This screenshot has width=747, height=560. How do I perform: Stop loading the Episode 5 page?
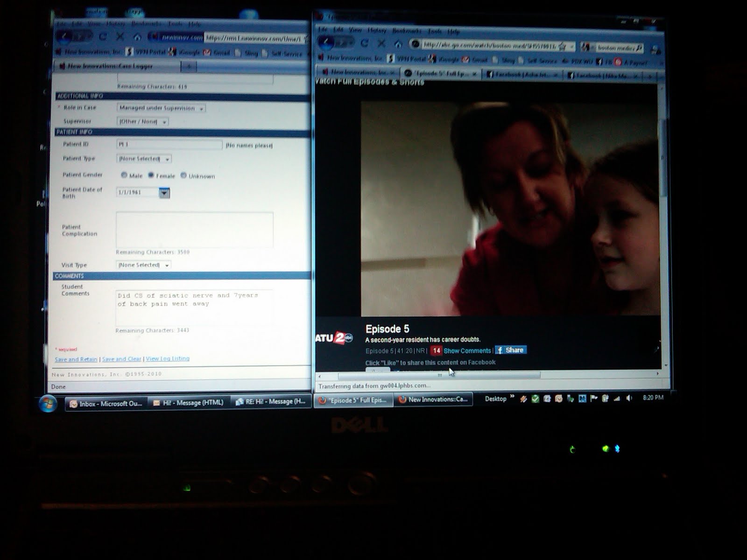(381, 43)
